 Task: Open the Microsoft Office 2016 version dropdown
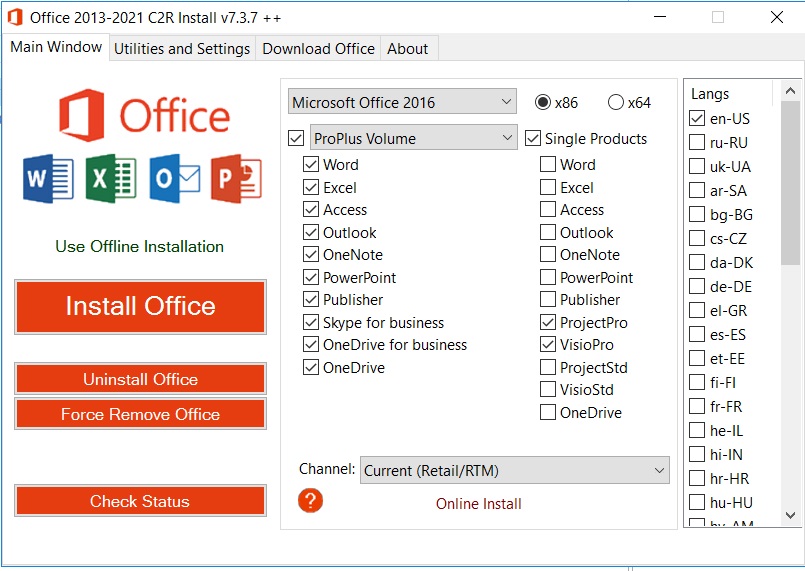click(402, 102)
